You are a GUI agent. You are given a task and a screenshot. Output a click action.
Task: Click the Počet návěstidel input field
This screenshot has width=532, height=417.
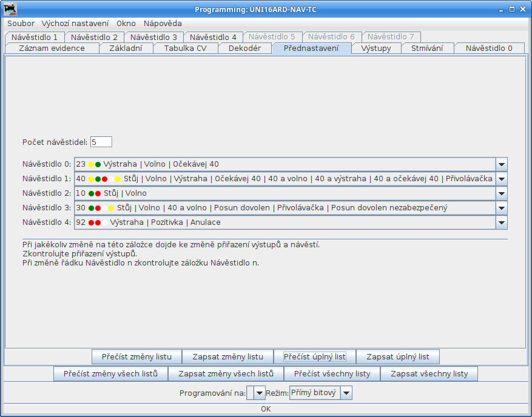click(101, 142)
